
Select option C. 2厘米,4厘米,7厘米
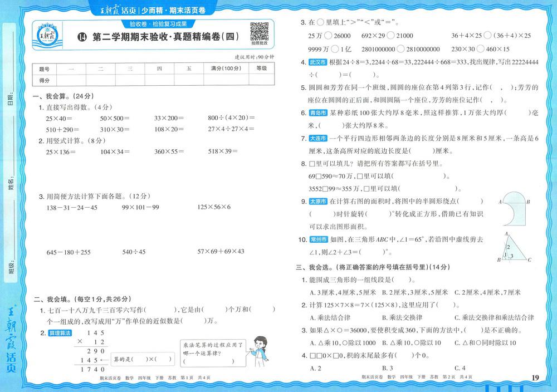[487, 292]
